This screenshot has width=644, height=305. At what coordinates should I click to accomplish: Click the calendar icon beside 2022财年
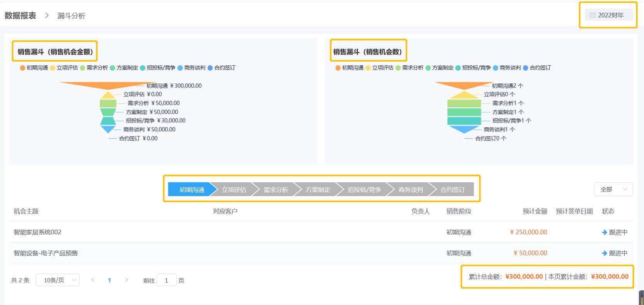point(592,15)
